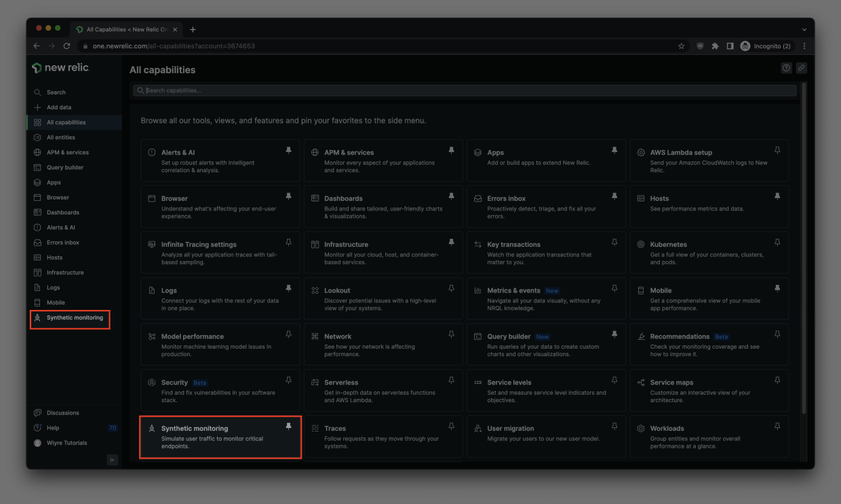Click the capabilities list vertical scrollbar
Screen dimensions: 841x504
804,248
